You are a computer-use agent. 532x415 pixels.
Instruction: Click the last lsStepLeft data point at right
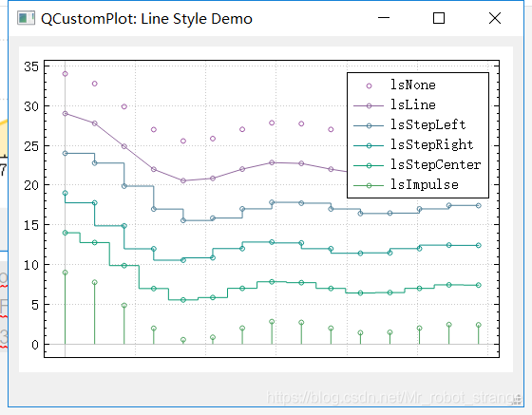tap(479, 206)
